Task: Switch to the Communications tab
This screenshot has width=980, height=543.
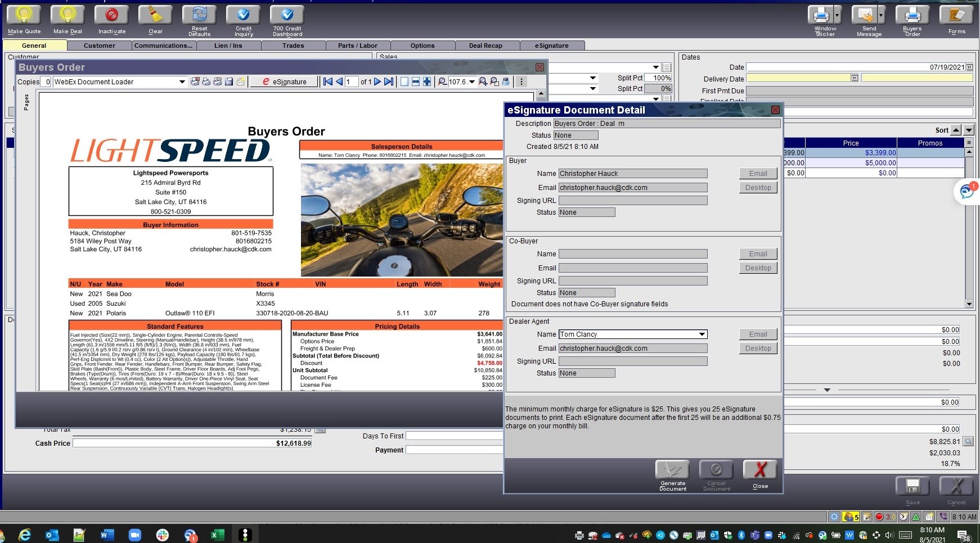Action: point(164,46)
